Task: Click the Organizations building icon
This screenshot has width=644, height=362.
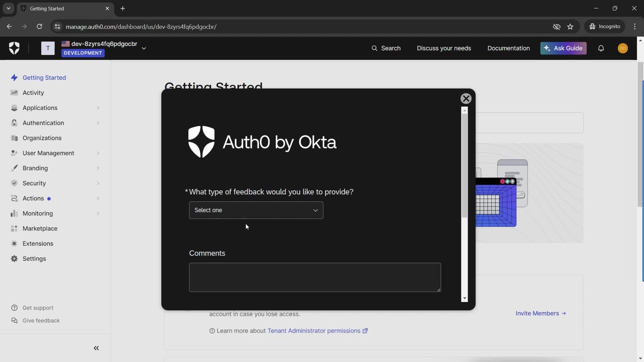Action: click(14, 138)
